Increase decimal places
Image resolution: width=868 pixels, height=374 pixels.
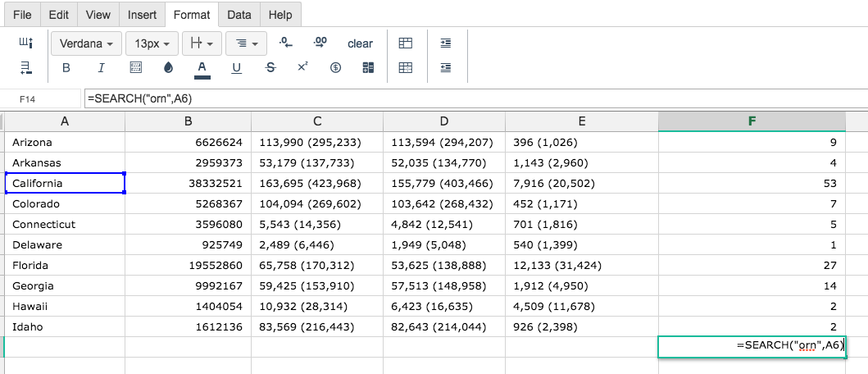point(320,42)
